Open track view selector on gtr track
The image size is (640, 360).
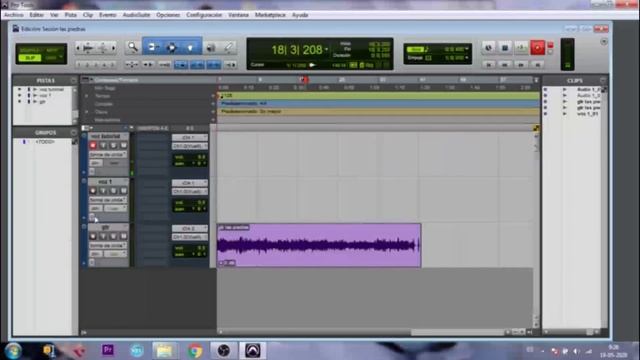tap(108, 245)
